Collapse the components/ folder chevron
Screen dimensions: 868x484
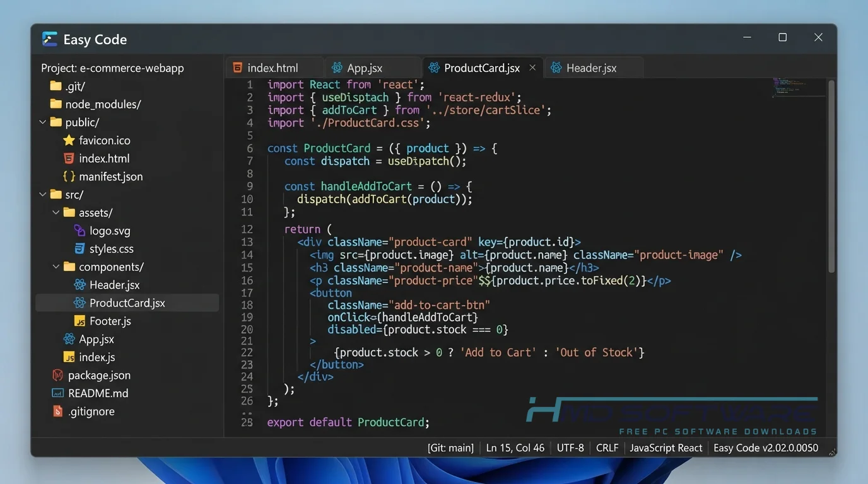[56, 267]
